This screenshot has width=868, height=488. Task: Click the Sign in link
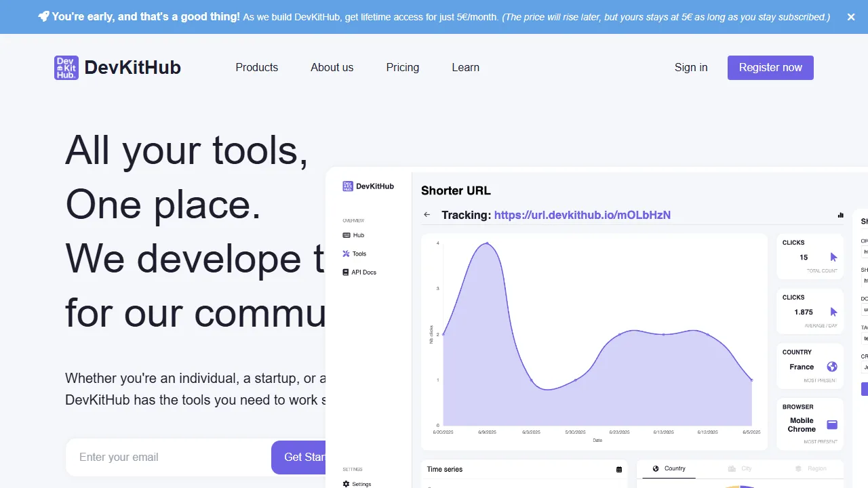pos(691,67)
